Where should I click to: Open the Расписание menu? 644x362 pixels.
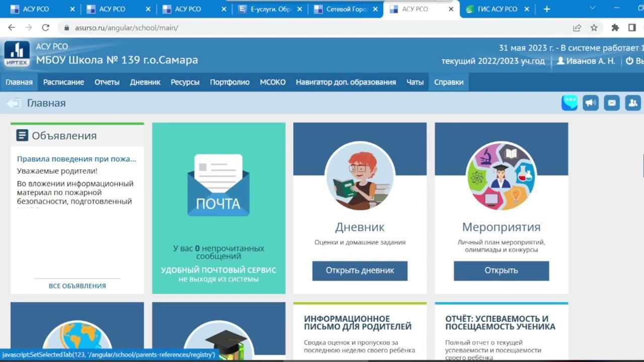tap(63, 82)
